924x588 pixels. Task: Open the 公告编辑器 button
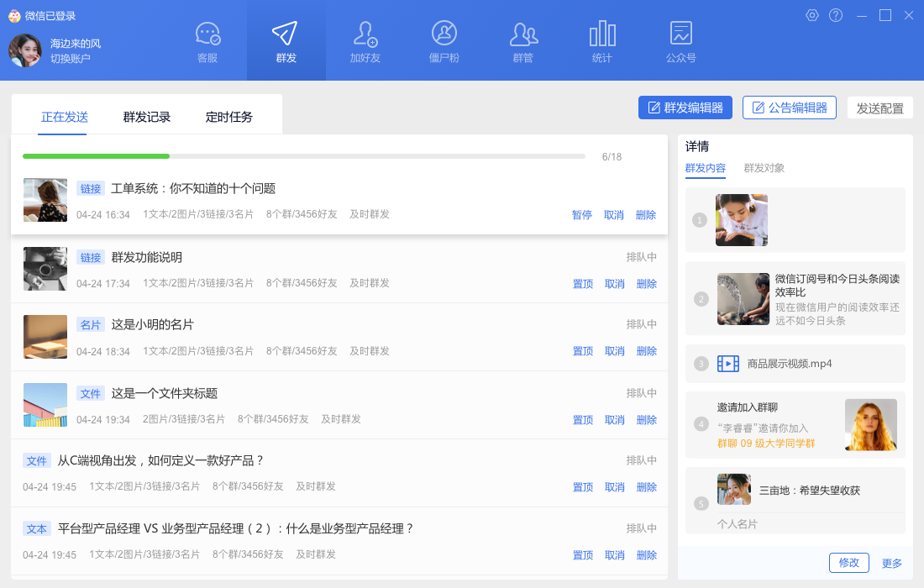[x=790, y=108]
